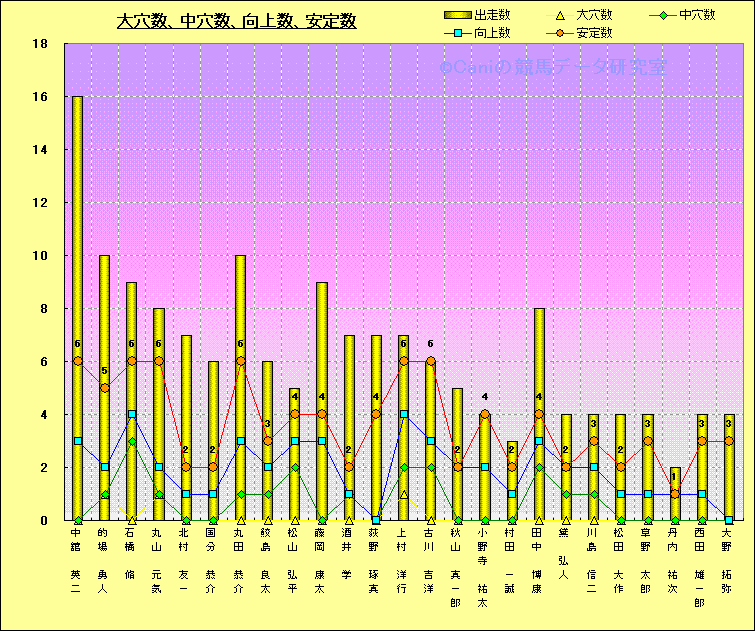Click the green 中穴数 diamond for 石橋脩
Screen dimensions: 756x632
pos(132,441)
